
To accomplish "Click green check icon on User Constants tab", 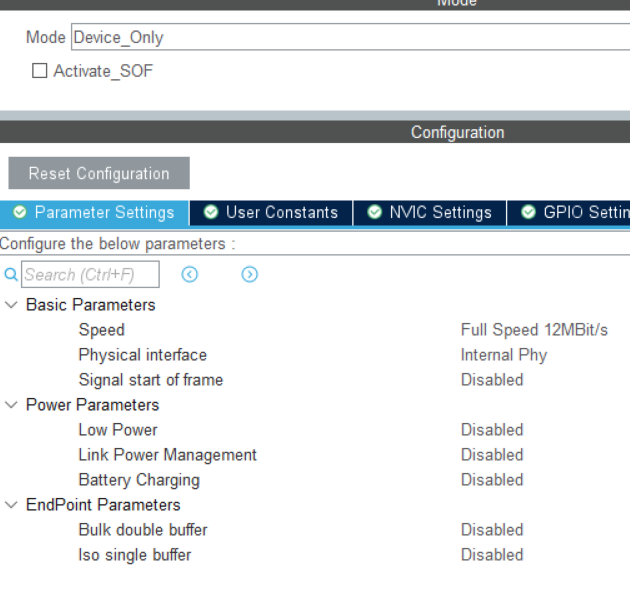I will click(x=211, y=212).
